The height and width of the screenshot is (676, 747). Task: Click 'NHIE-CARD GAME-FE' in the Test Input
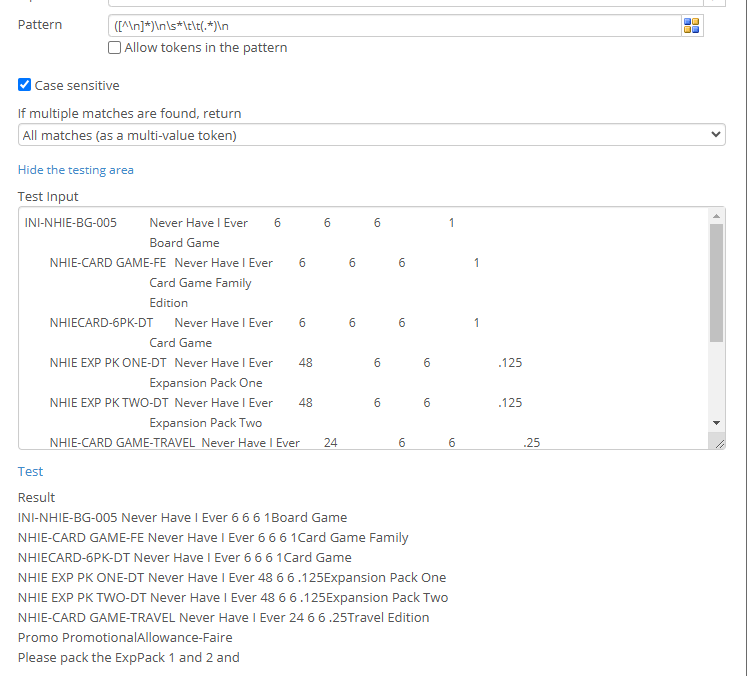pos(108,262)
